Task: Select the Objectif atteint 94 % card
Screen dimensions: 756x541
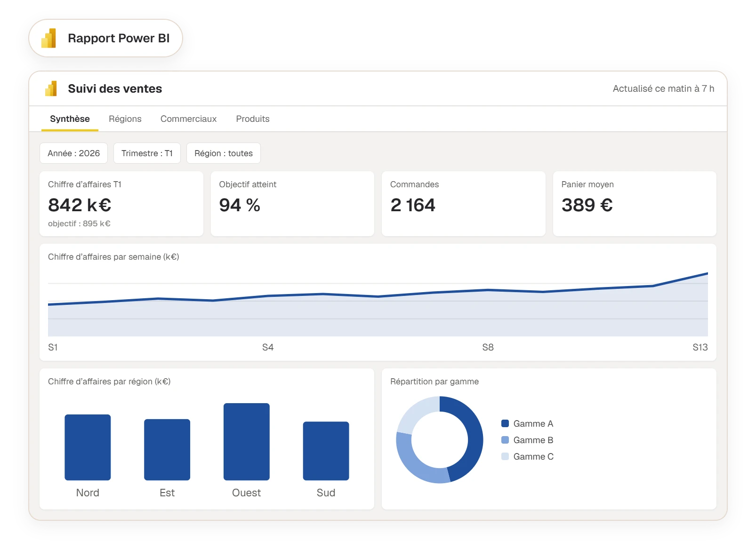Action: [292, 204]
